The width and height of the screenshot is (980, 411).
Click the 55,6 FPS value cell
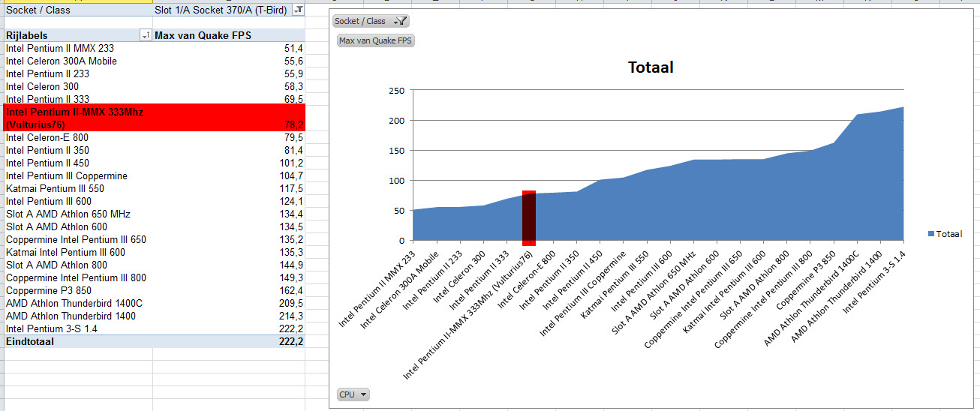(228, 61)
